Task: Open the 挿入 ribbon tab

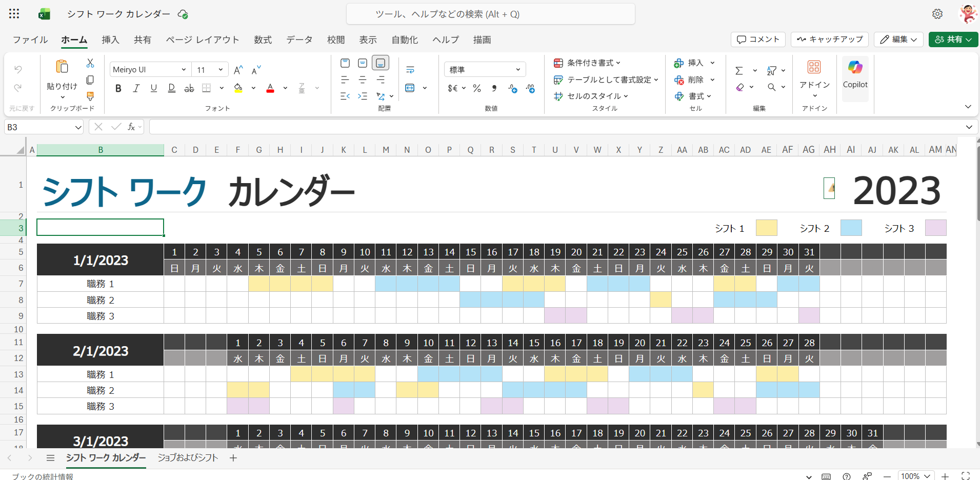Action: tap(110, 39)
